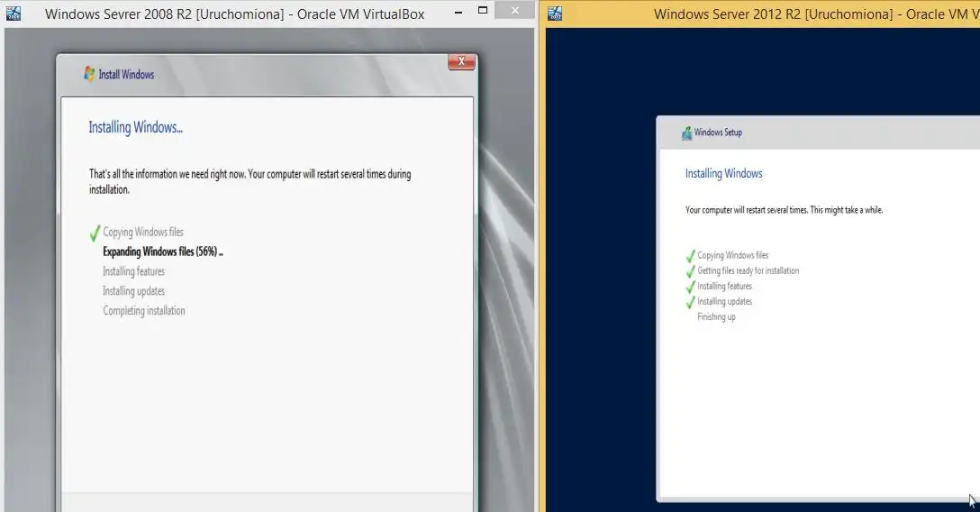Click the green check beside 'Getting files ready for installation'
Image resolution: width=980 pixels, height=512 pixels.
(691, 271)
